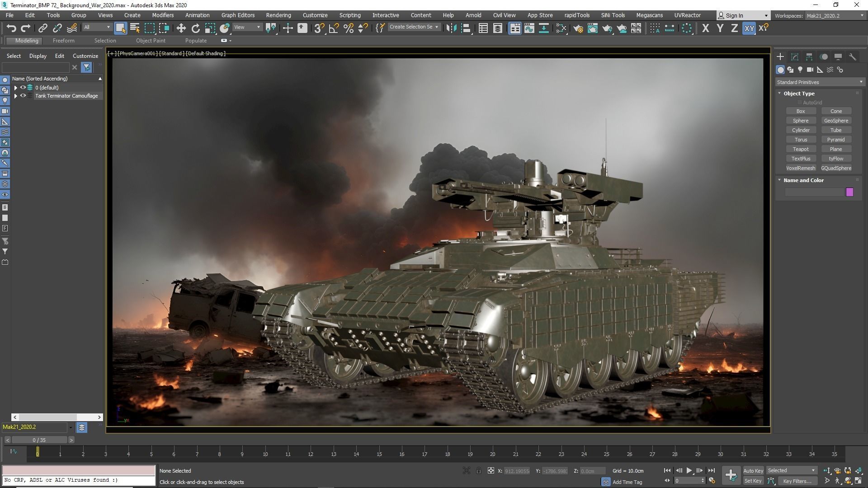The width and height of the screenshot is (868, 488).
Task: Click the scene explorer search field
Action: click(x=36, y=67)
